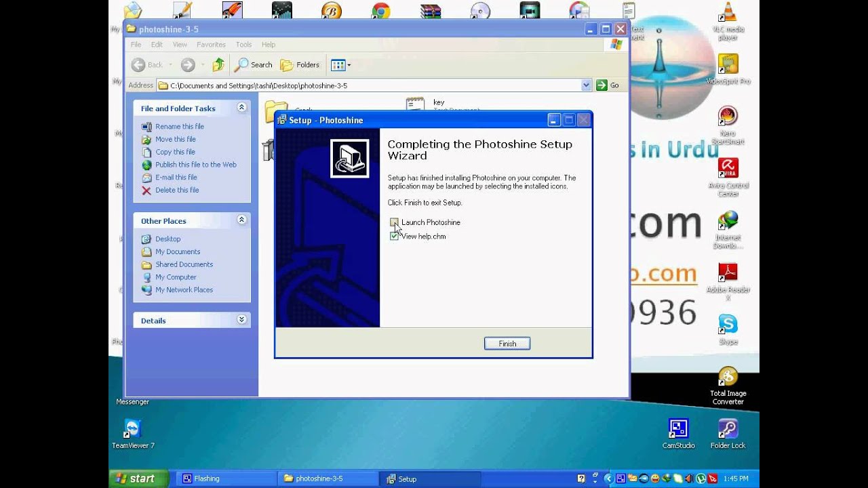868x488 pixels.
Task: Click the uTorrent tray icon
Action: point(701,479)
